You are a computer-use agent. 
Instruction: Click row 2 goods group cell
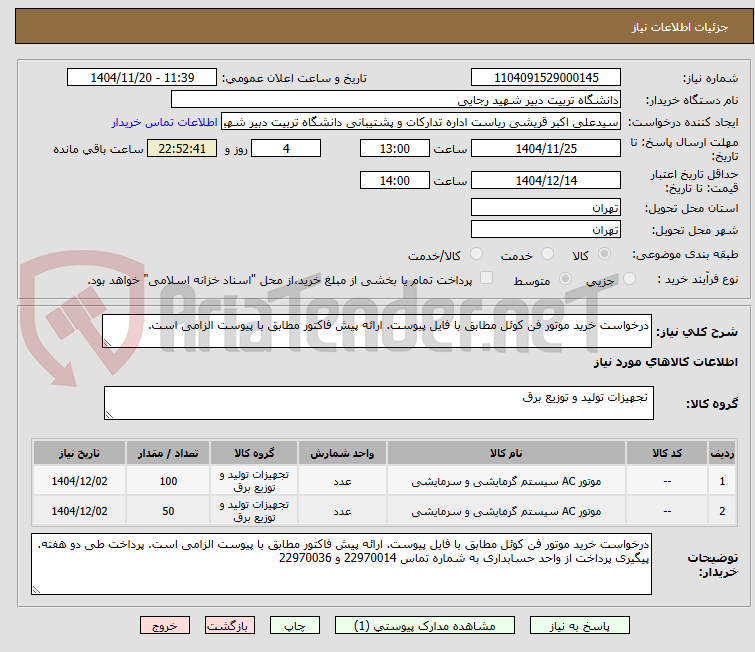point(254,510)
